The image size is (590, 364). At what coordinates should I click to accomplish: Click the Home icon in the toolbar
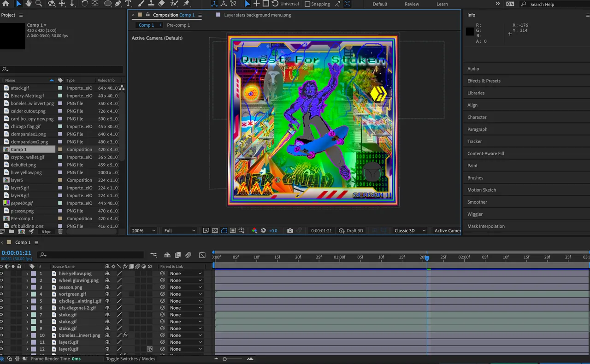click(x=6, y=4)
